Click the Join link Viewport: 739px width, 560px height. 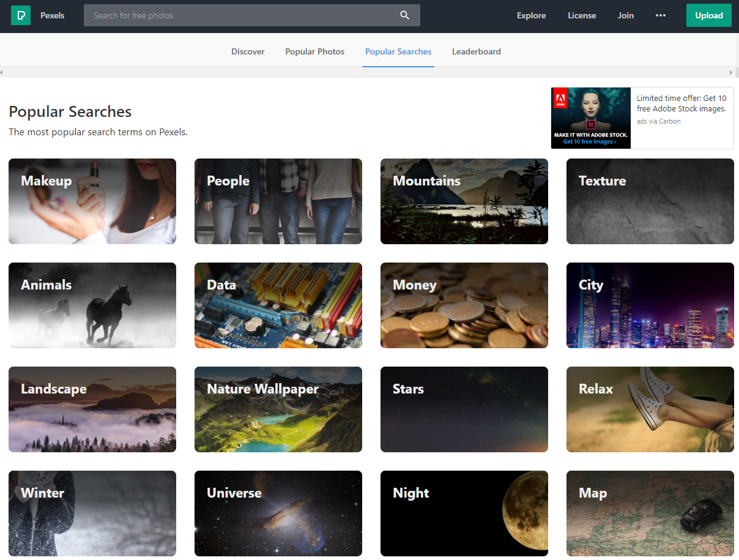coord(625,15)
